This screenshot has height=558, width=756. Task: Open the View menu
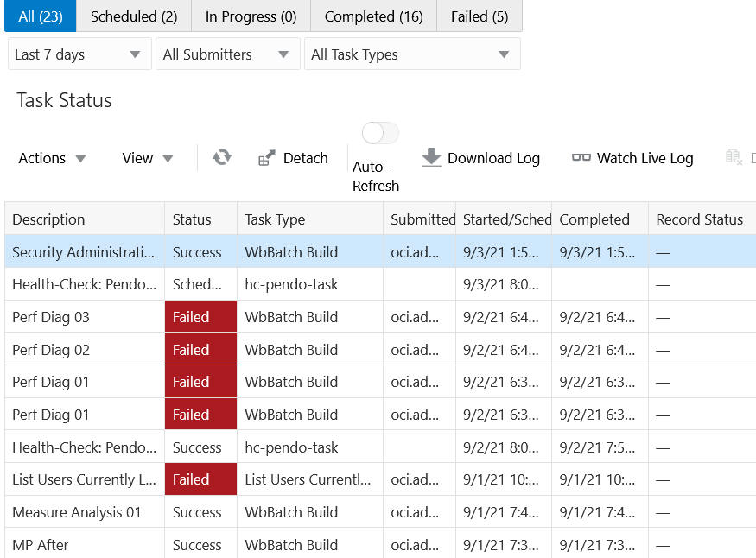tap(147, 158)
